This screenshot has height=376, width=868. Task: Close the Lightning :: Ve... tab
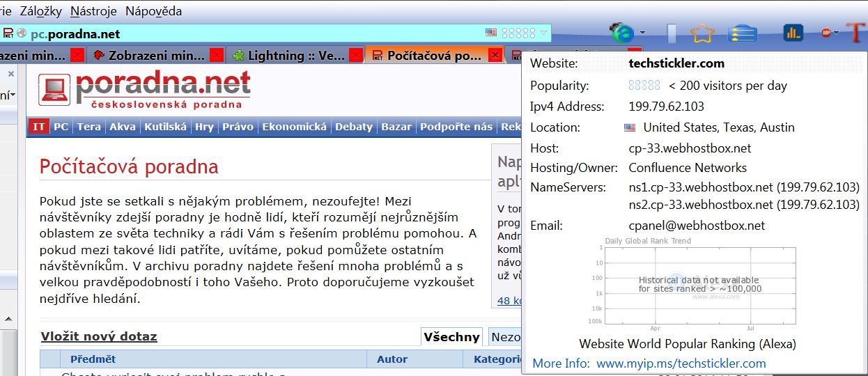point(356,55)
